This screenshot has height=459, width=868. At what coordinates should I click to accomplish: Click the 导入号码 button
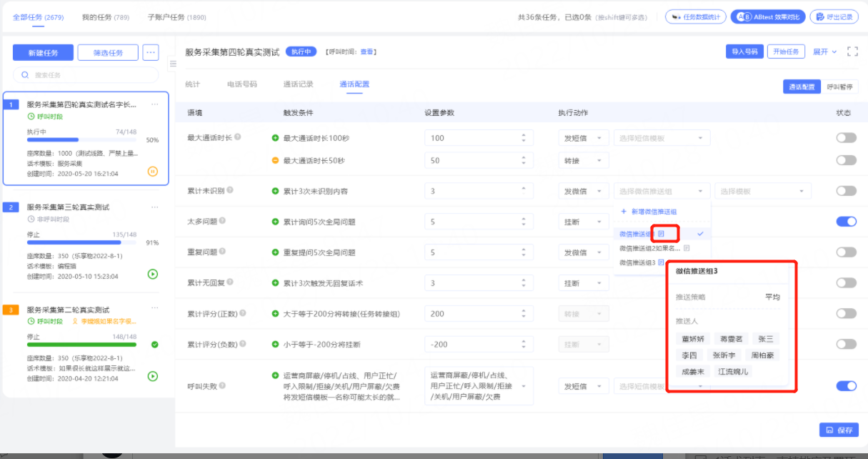click(744, 51)
